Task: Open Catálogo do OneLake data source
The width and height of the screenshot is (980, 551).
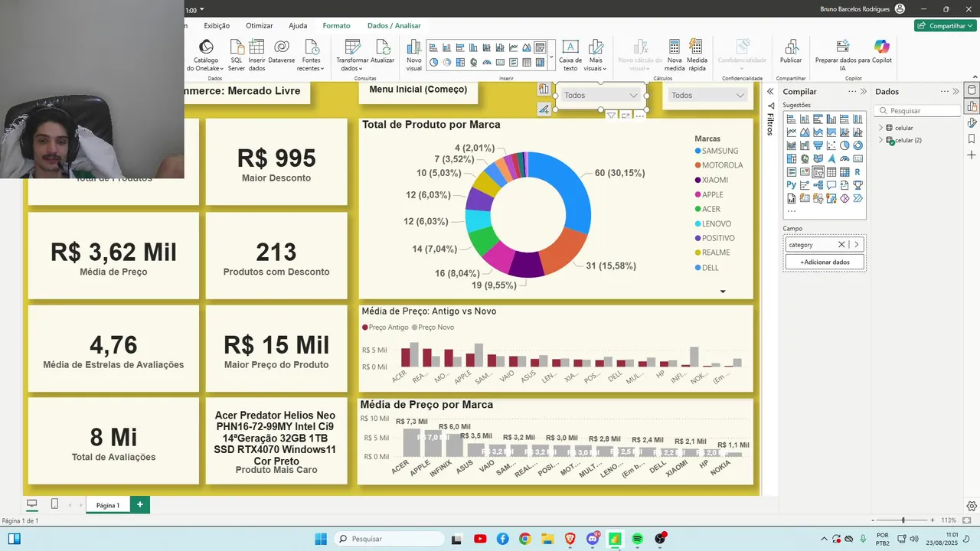Action: click(x=205, y=55)
